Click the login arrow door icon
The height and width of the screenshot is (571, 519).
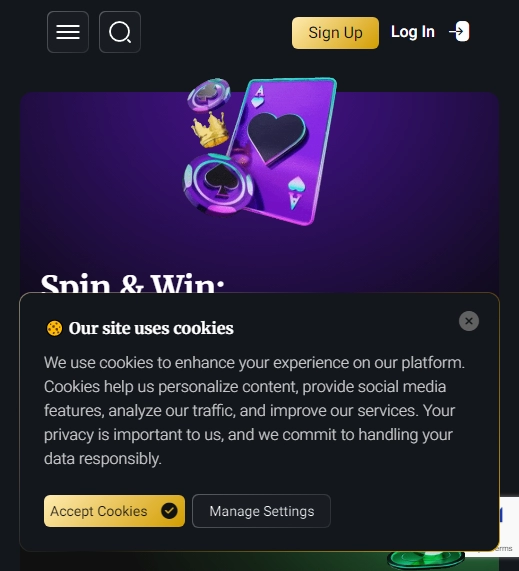[x=459, y=31]
